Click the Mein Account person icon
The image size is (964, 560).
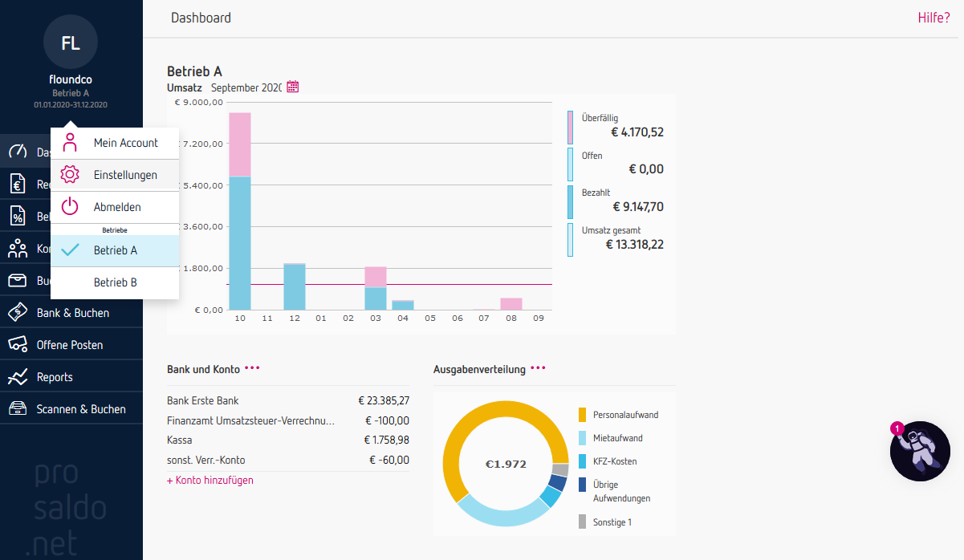[x=71, y=143]
